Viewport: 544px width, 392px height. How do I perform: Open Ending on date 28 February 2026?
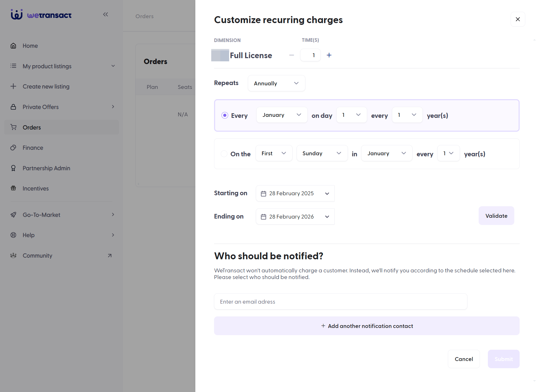(x=295, y=216)
